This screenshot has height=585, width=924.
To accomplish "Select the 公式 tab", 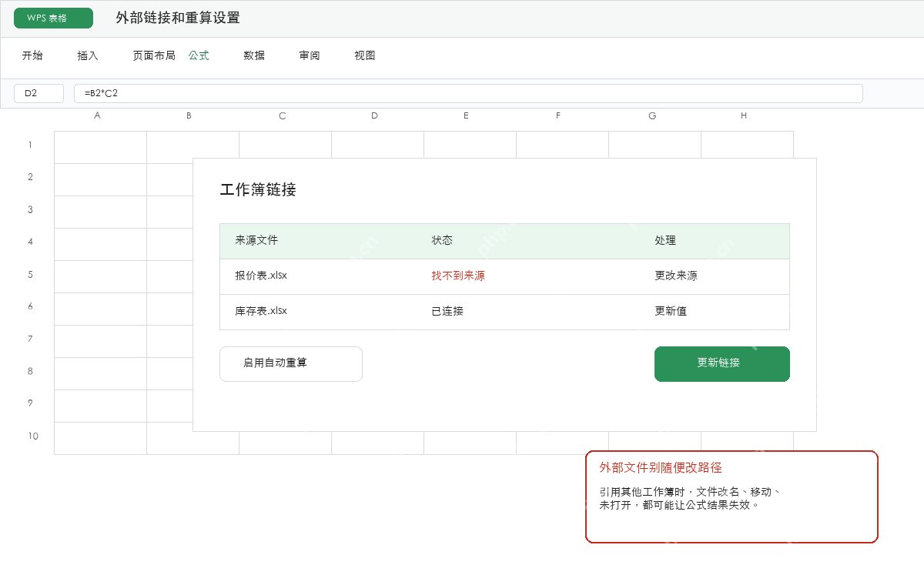I will (x=199, y=55).
